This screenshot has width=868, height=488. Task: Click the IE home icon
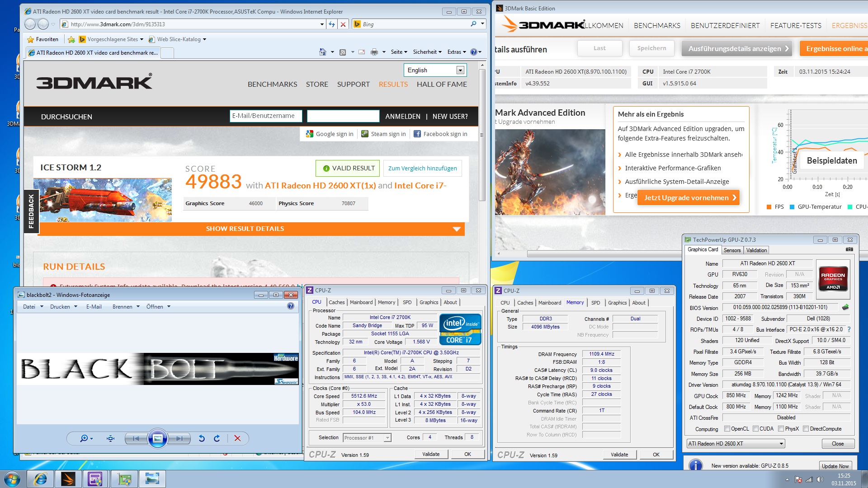click(323, 52)
